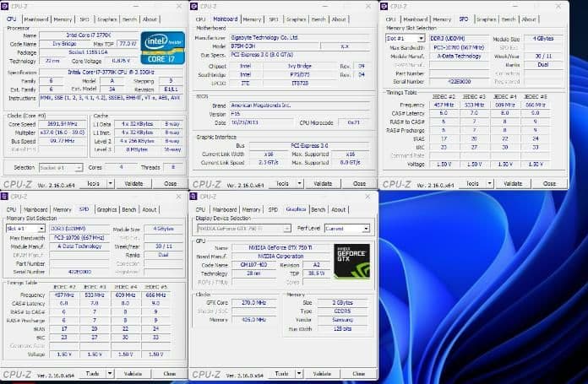Click 'NVIDIA GeForce GTX 750 Ti' GPU name field

pos(280,247)
